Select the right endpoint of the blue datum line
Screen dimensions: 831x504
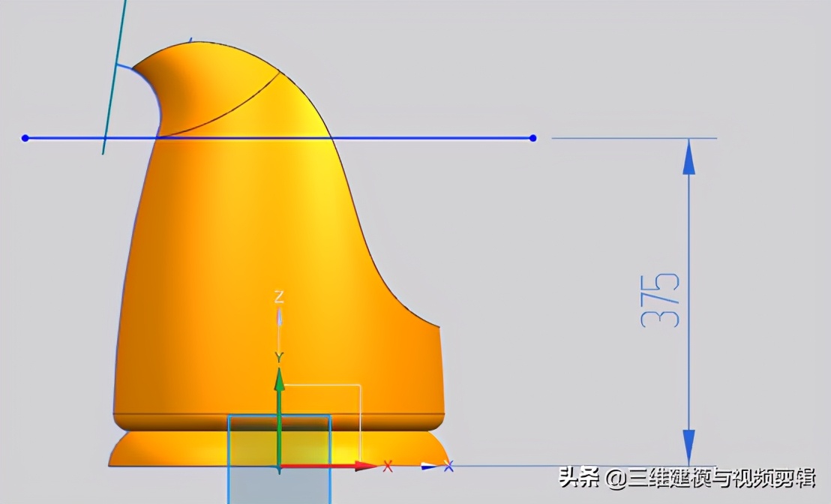tap(533, 137)
